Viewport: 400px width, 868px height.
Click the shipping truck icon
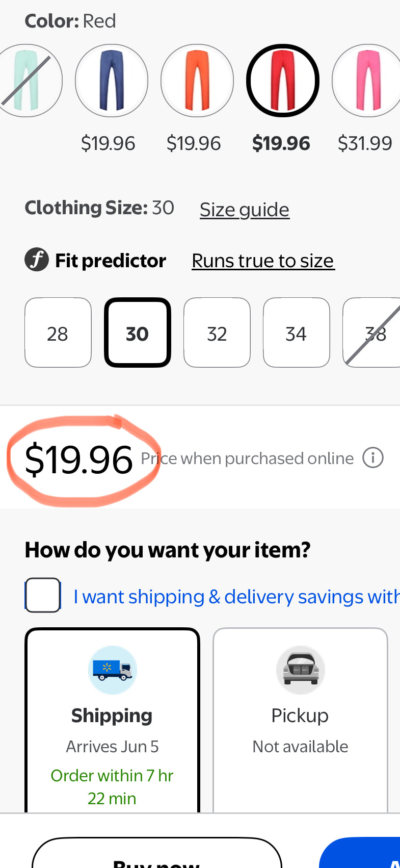click(x=112, y=670)
